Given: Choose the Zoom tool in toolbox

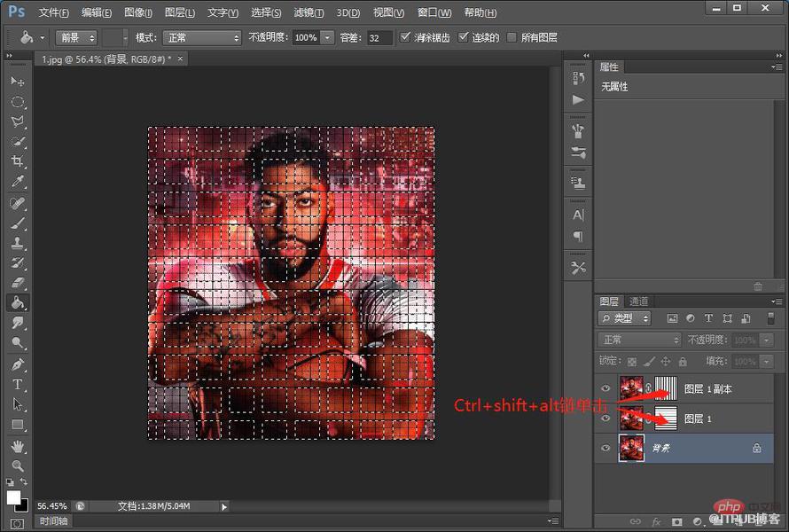Looking at the screenshot, I should (18, 465).
